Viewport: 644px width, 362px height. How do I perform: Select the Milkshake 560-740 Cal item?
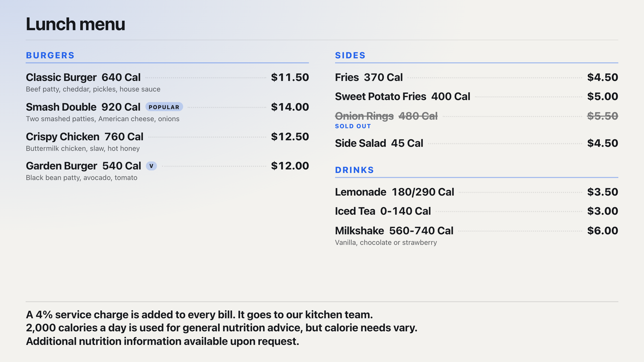394,231
